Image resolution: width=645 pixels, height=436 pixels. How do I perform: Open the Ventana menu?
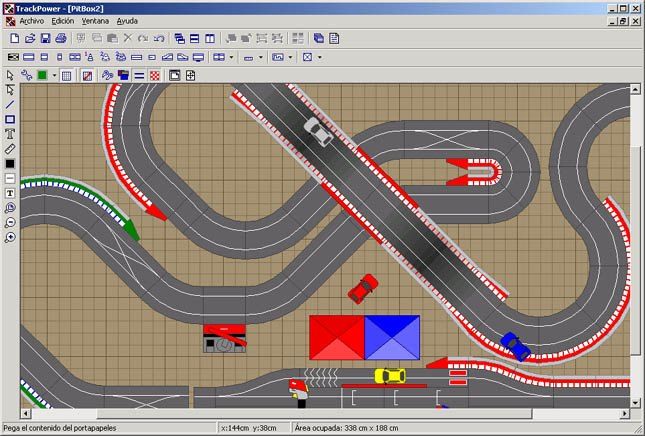tap(95, 21)
